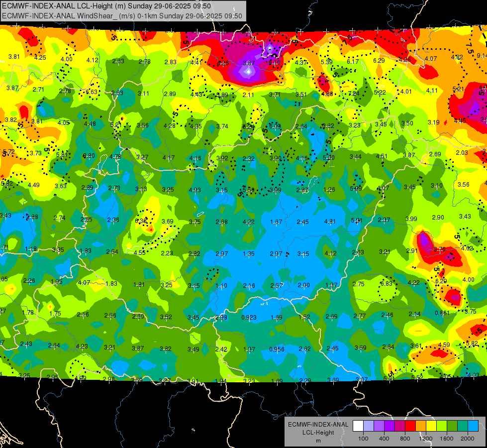Click the pale lavender legend swatch

click(369, 426)
